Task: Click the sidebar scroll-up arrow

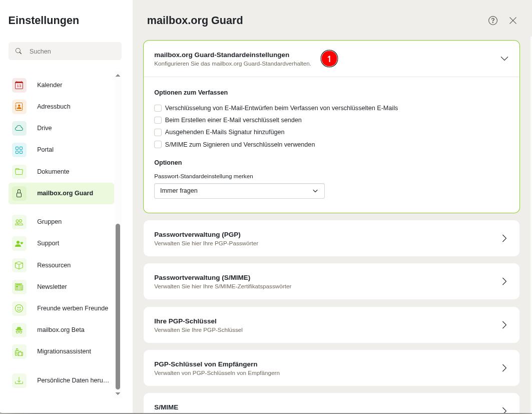Action: pyautogui.click(x=118, y=75)
